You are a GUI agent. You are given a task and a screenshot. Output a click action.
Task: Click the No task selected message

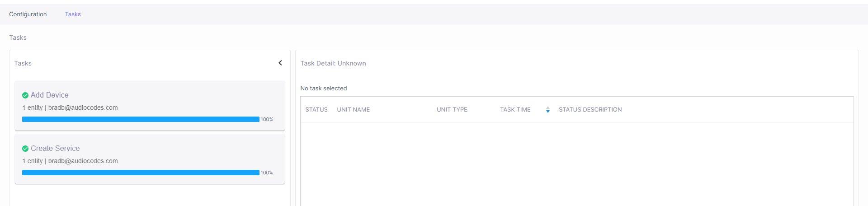pos(324,89)
